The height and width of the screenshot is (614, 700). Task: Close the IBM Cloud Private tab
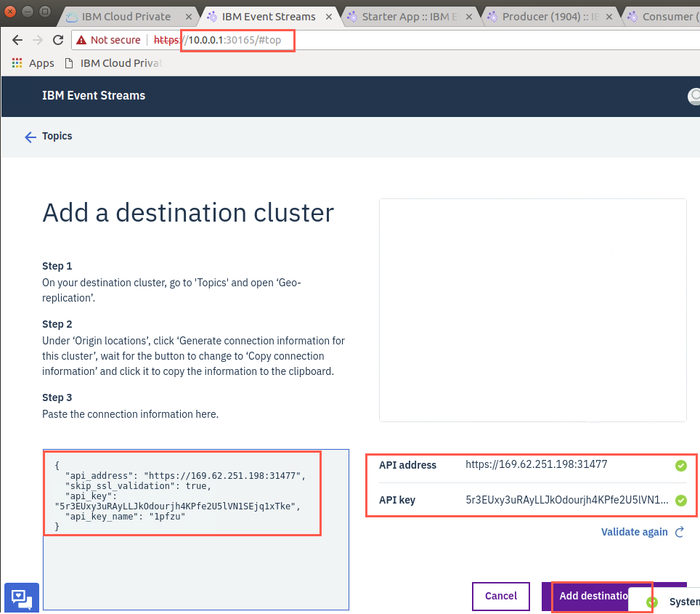[x=189, y=17]
